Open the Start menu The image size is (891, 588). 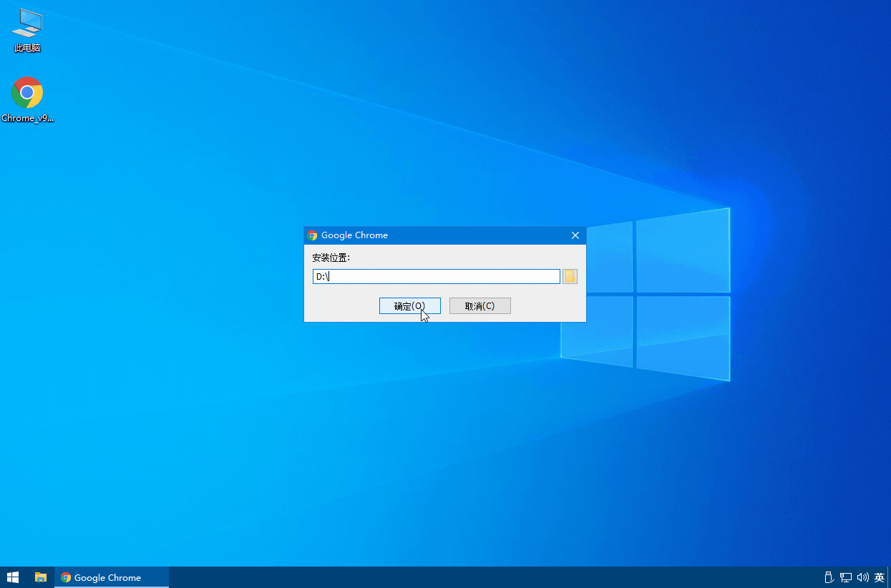click(x=12, y=577)
